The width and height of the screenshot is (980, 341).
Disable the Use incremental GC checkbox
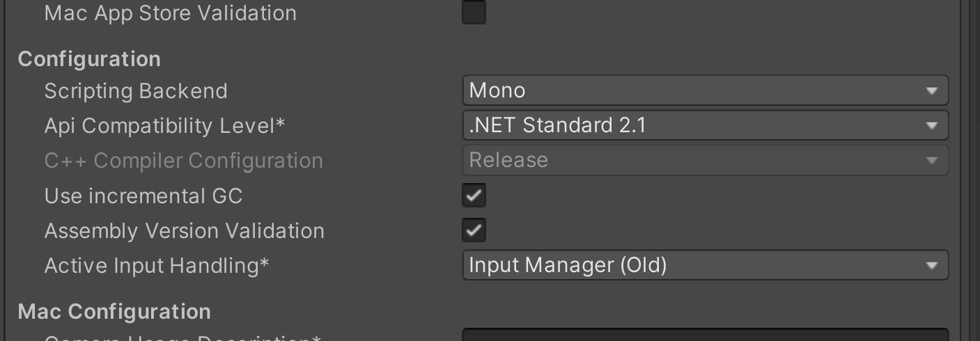[474, 196]
